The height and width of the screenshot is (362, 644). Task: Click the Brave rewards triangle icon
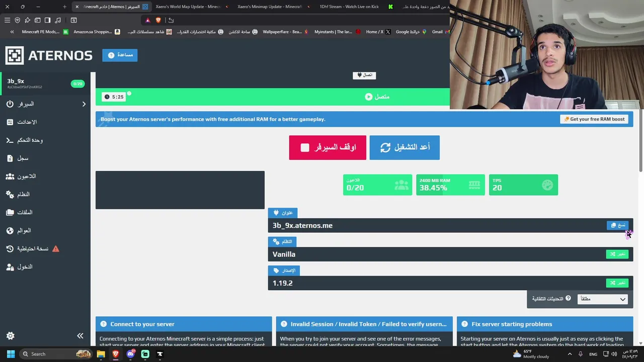pyautogui.click(x=147, y=20)
